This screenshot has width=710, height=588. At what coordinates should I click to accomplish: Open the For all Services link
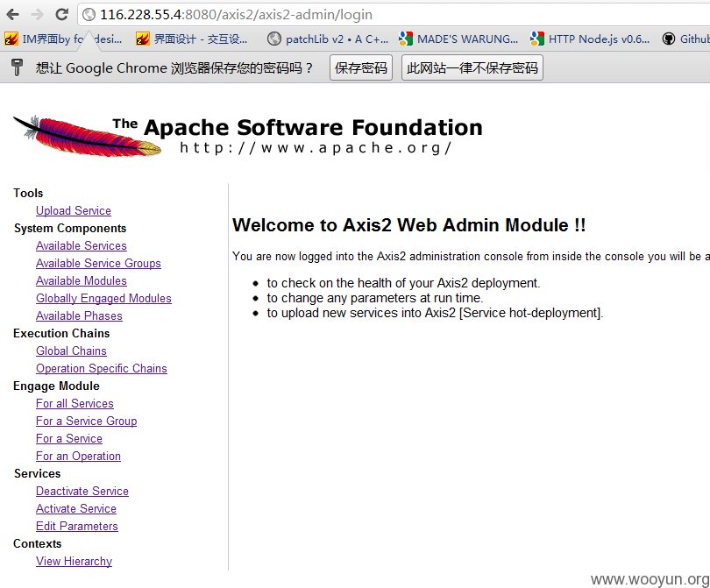pos(75,403)
